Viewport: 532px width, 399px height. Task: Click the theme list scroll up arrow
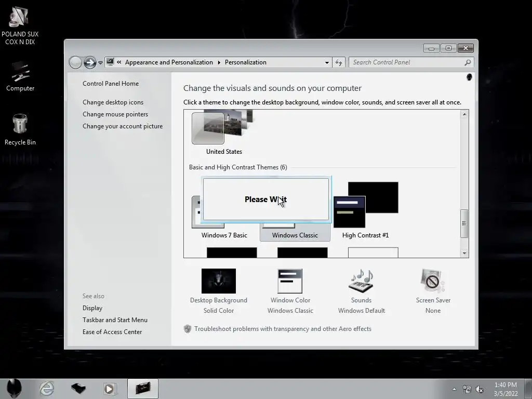click(x=464, y=114)
